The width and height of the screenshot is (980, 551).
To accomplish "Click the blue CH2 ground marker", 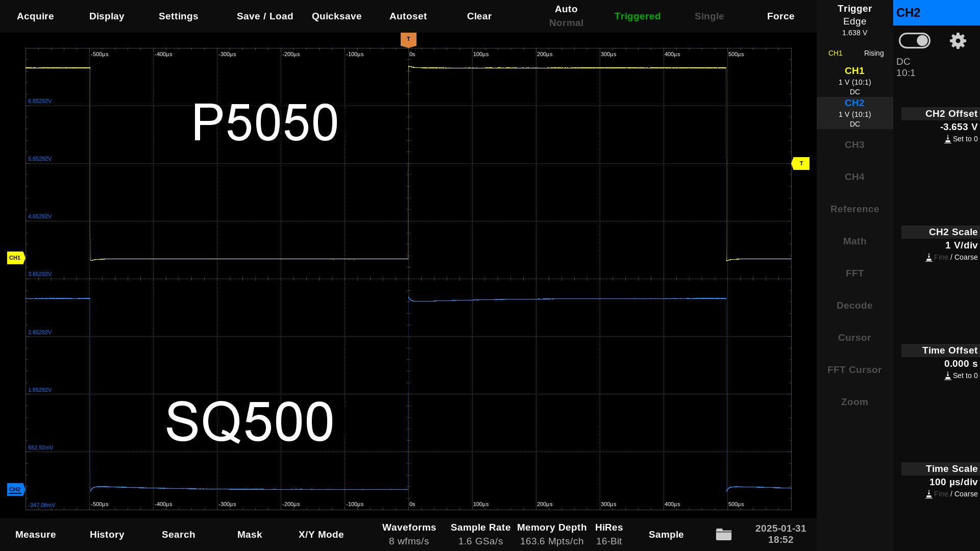I will point(16,489).
